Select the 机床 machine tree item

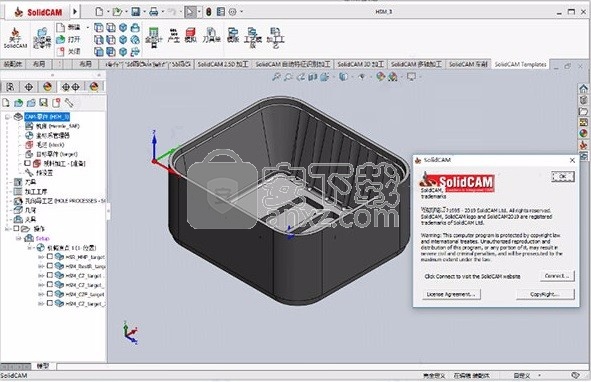[x=53, y=126]
